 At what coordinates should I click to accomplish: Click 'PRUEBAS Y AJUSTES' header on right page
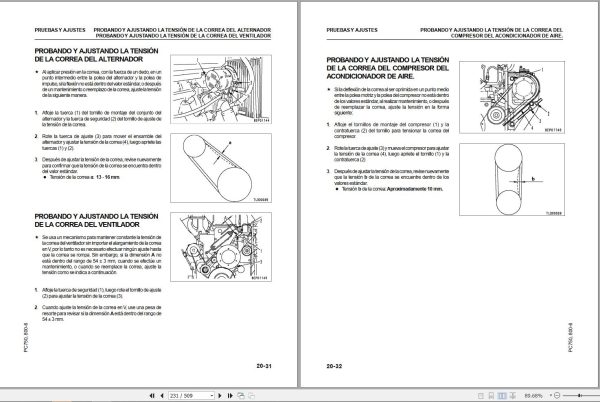click(352, 30)
